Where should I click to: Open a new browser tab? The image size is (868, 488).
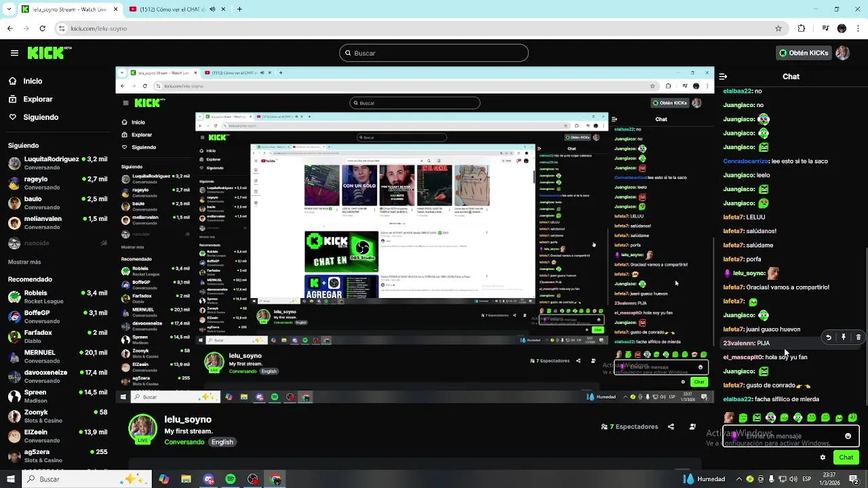(239, 9)
